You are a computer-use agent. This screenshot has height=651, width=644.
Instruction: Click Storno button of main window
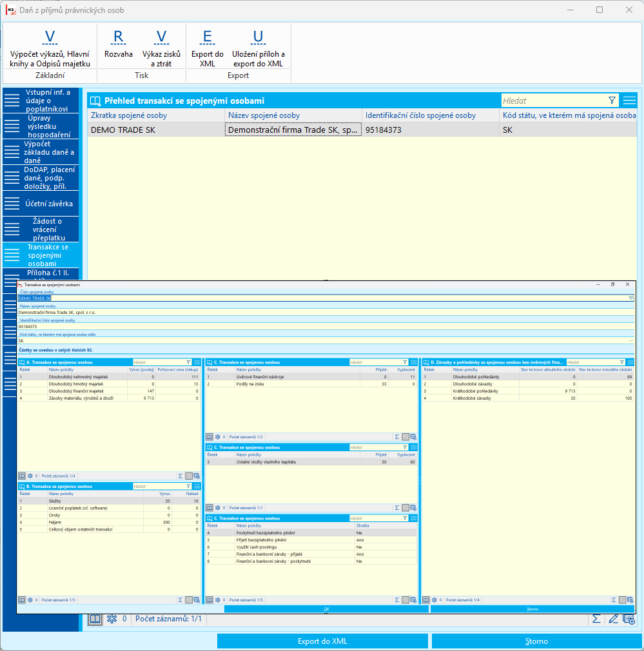pos(536,641)
